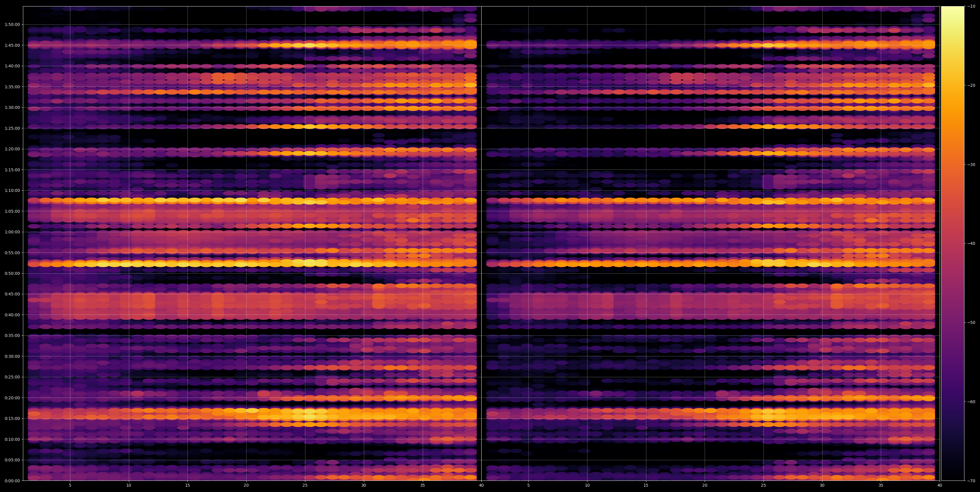Select the 1:05:00 tick label
Screen dimensions: 980x492
tap(12, 211)
